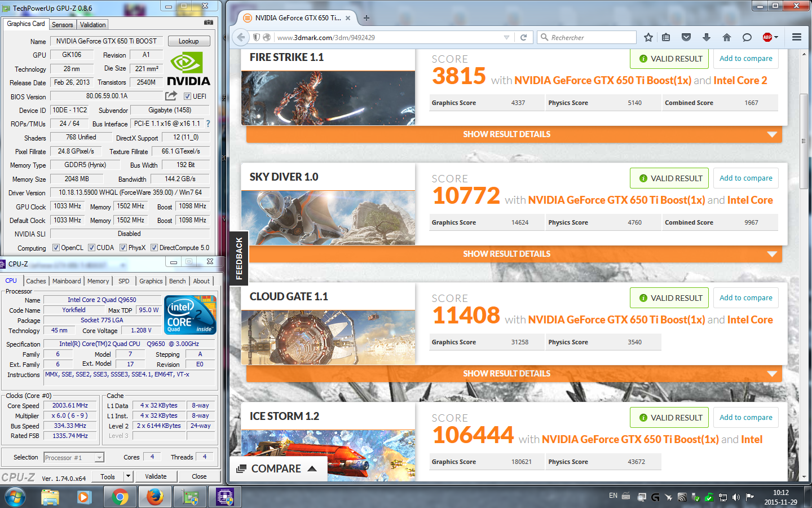Click the chat bubble icon in Firefox toolbar

(747, 37)
